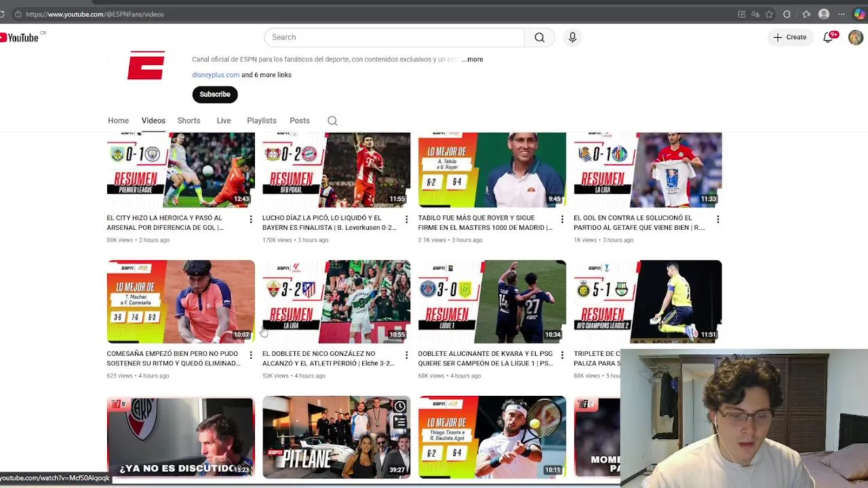Image resolution: width=868 pixels, height=488 pixels.
Task: Show the 6 more links
Action: click(267, 75)
